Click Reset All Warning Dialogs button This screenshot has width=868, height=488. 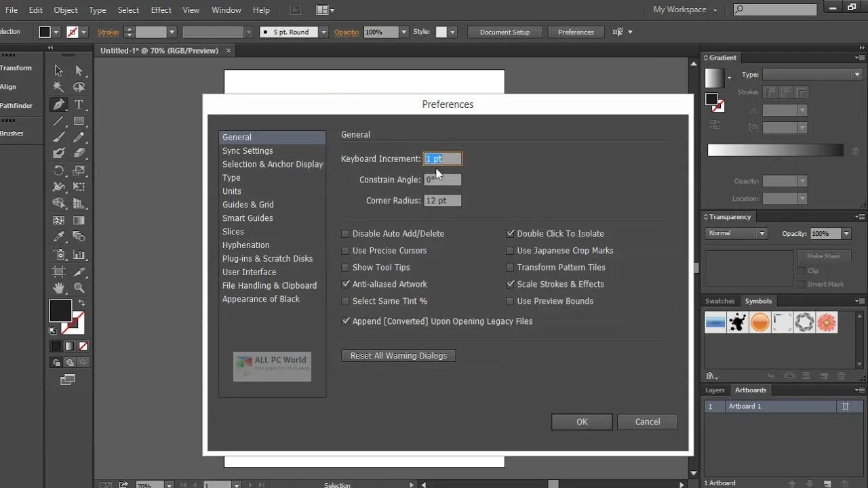[398, 355]
